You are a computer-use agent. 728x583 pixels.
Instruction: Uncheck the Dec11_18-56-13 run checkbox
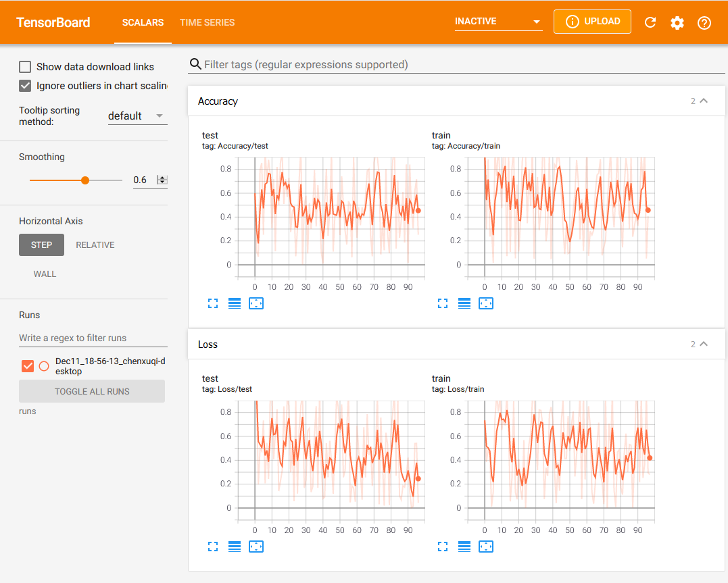click(28, 366)
